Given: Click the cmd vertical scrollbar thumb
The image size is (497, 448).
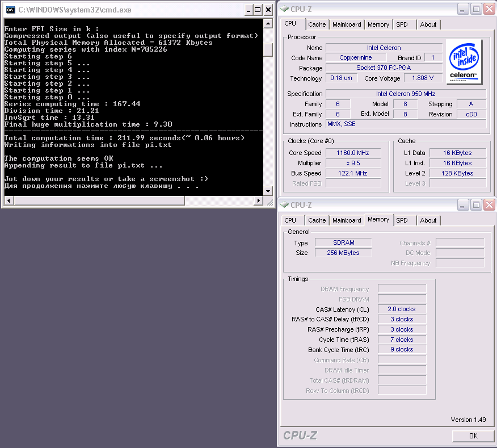Looking at the screenshot, I should click(268, 49).
